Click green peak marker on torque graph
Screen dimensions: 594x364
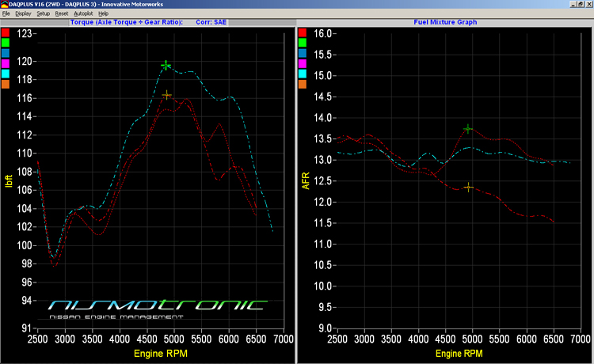click(166, 65)
